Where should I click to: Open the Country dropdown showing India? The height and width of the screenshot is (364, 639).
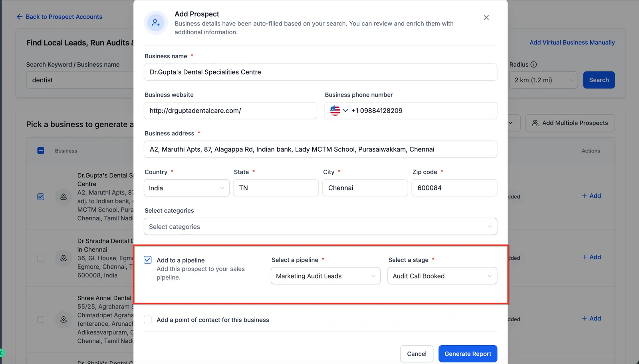click(187, 188)
